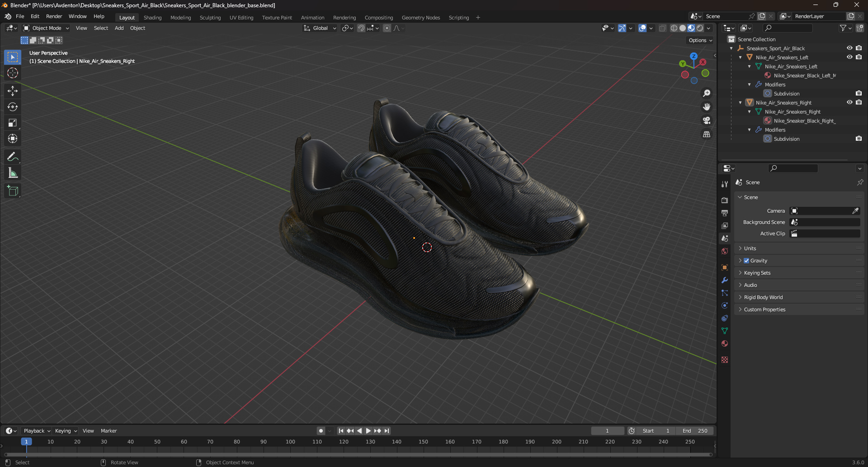
Task: Select the Rotate tool
Action: coord(13,107)
